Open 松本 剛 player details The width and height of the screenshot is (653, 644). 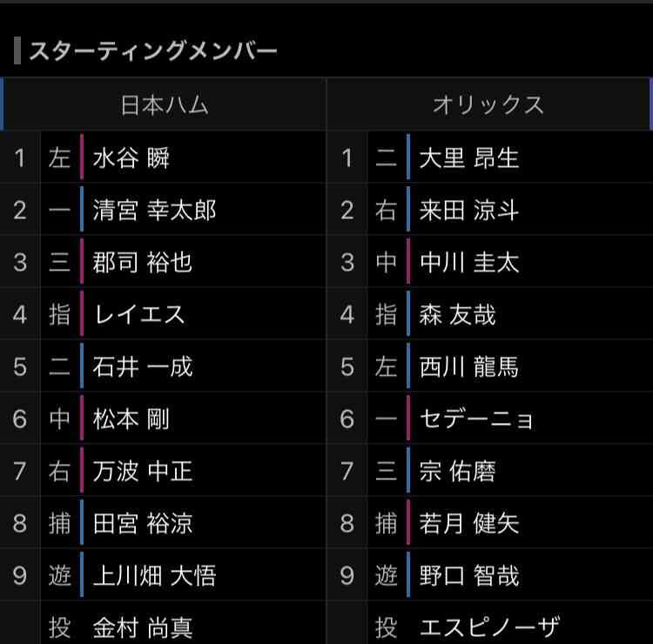[131, 419]
